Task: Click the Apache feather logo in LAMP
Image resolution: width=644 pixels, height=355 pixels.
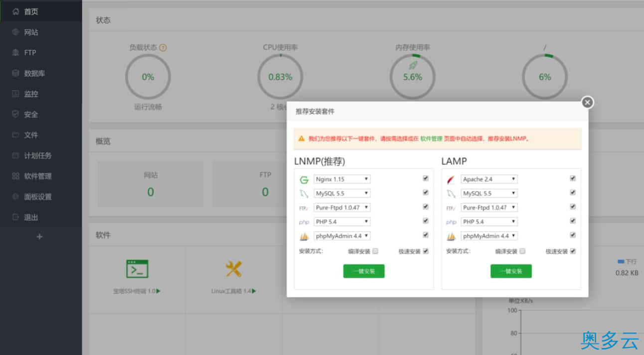Action: click(451, 180)
